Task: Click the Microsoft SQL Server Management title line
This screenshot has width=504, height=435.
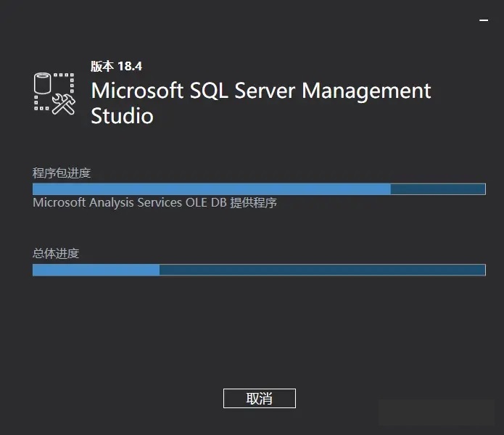Action: pyautogui.click(x=261, y=91)
